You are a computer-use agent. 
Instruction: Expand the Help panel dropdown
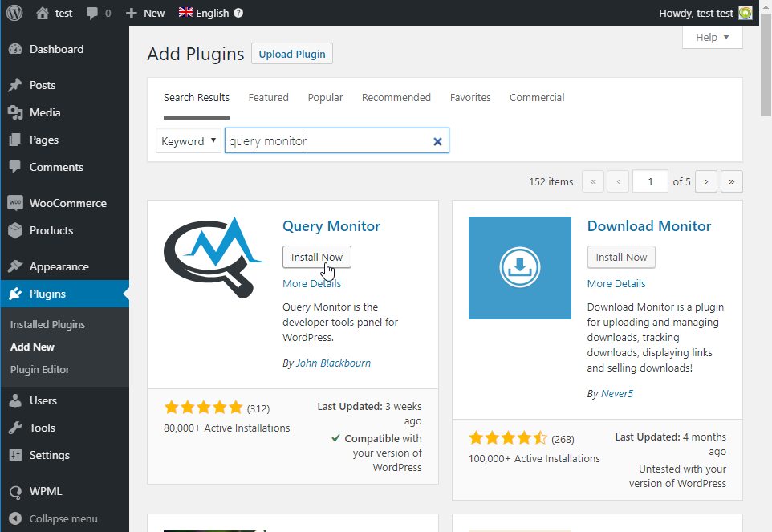click(x=711, y=37)
